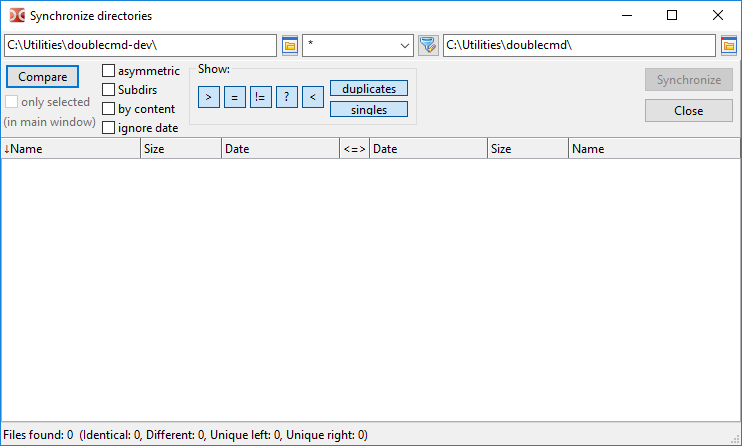This screenshot has width=742, height=446.
Task: Click the left directory path input field
Action: click(x=140, y=46)
